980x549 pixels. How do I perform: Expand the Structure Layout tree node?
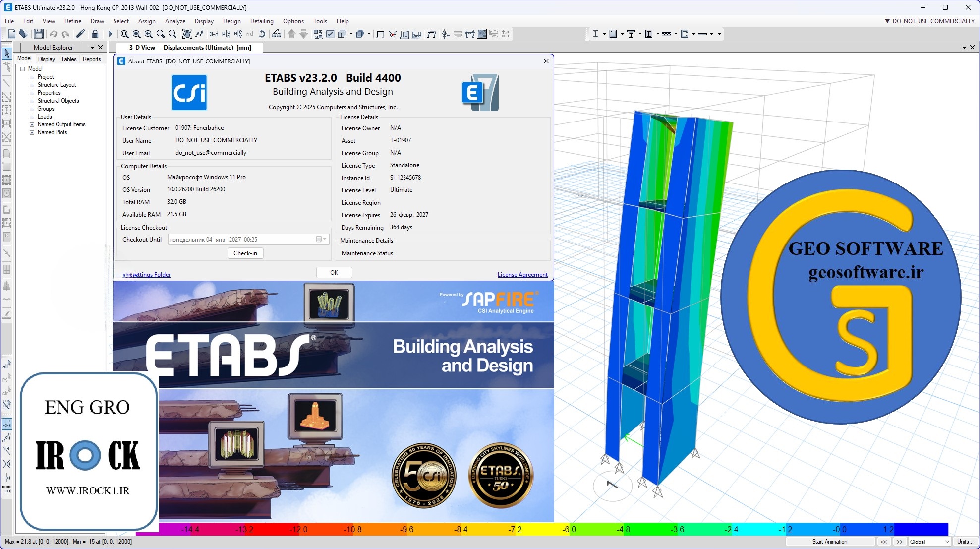(x=32, y=85)
